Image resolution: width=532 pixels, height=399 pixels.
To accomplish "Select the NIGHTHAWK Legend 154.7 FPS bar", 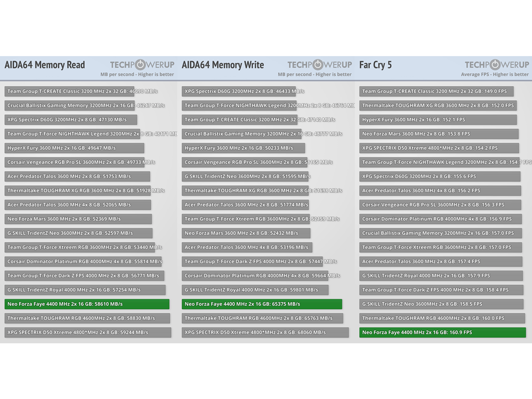I will pos(439,162).
